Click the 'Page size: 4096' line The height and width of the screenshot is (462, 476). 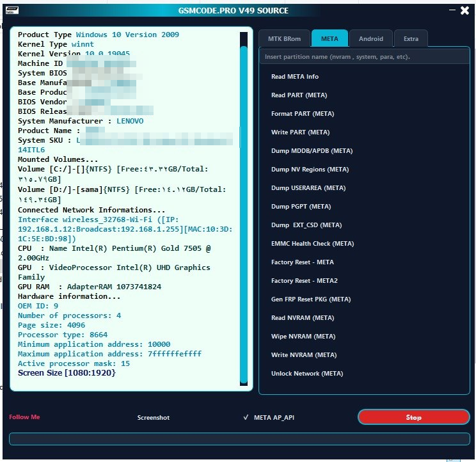[x=51, y=325]
